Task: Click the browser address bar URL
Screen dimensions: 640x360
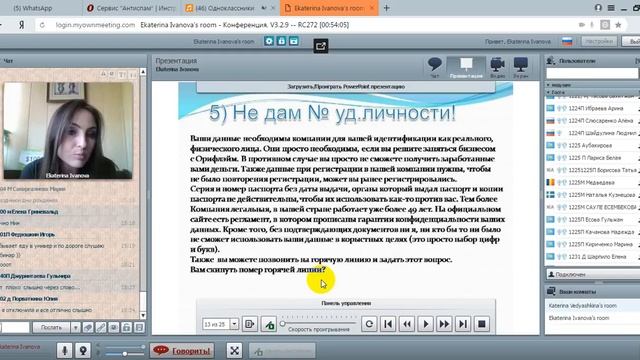Action: point(96,25)
